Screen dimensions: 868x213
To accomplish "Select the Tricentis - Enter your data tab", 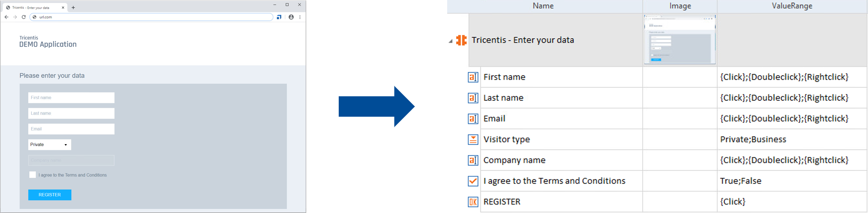I will [32, 8].
